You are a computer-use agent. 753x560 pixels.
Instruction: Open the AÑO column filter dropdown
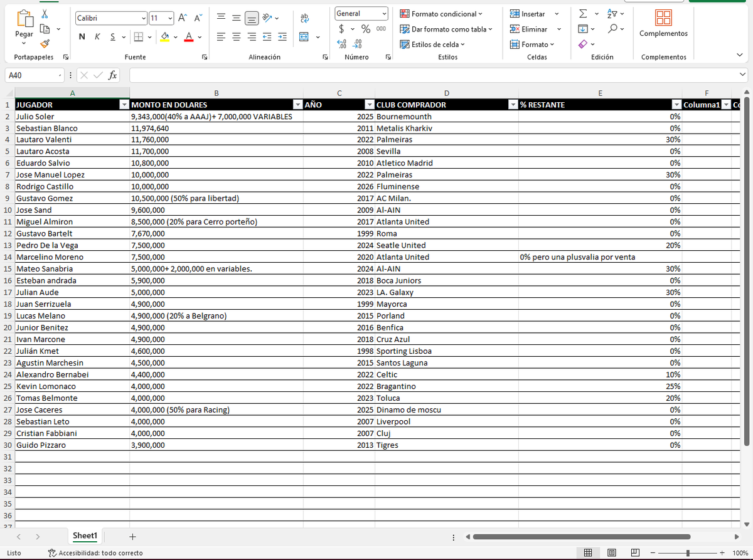point(370,105)
